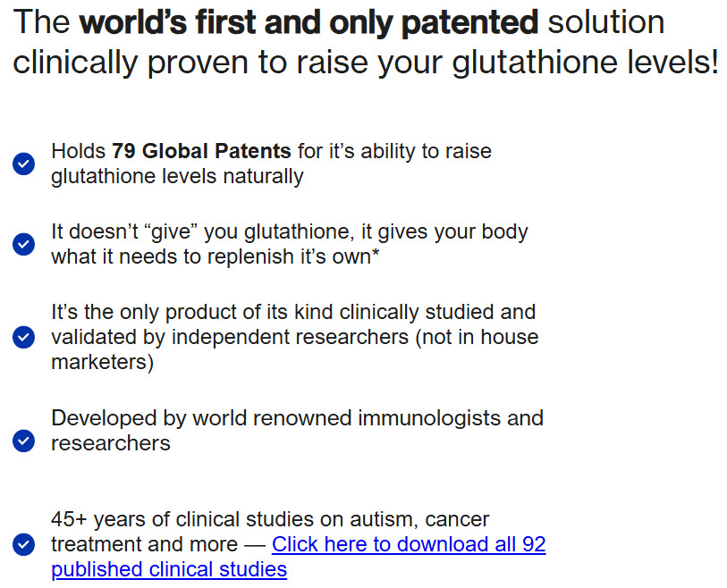The width and height of the screenshot is (727, 588).
Task: Click the lone "researchers" line in fourth bullet
Action: (110, 442)
